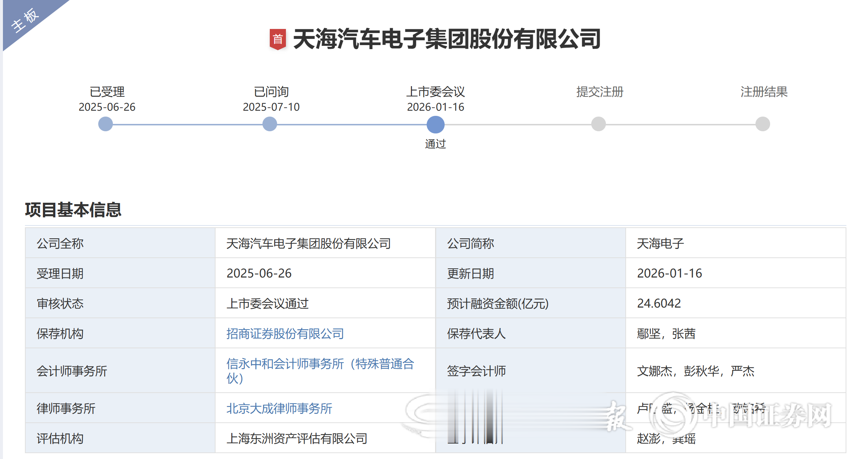Click the company title heading

[446, 39]
